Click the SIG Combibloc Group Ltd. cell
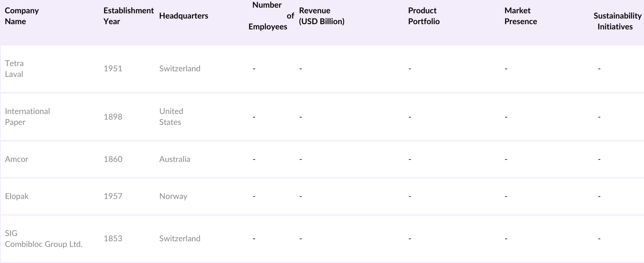 [43, 239]
